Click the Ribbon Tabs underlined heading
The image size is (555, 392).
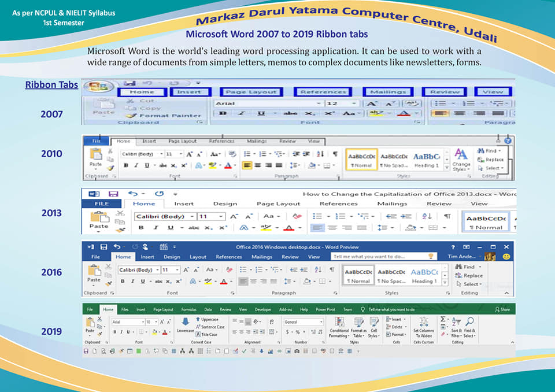click(x=51, y=85)
